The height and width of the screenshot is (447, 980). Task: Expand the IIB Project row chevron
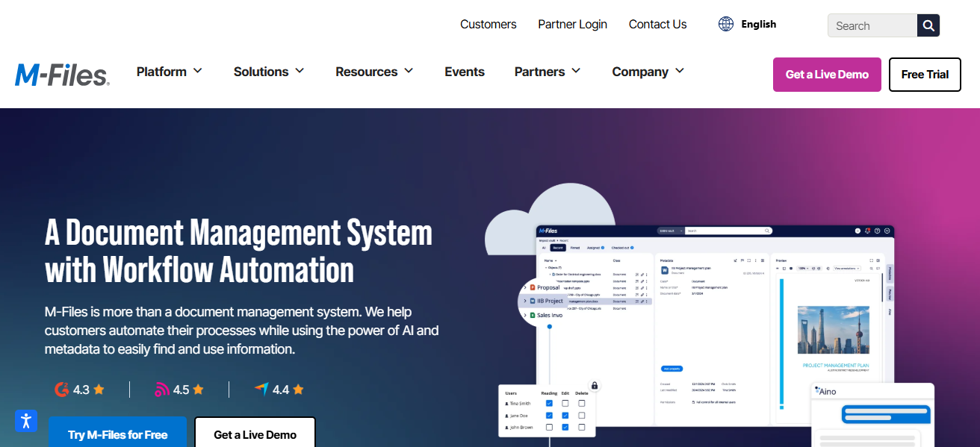(524, 301)
